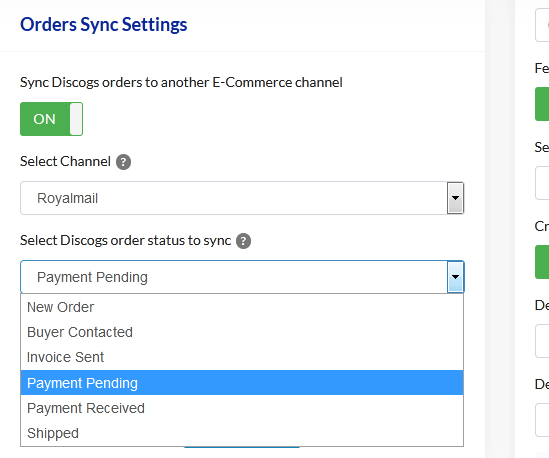Toggle the Sync Discogs orders ON switch
The height and width of the screenshot is (458, 549).
coord(51,119)
